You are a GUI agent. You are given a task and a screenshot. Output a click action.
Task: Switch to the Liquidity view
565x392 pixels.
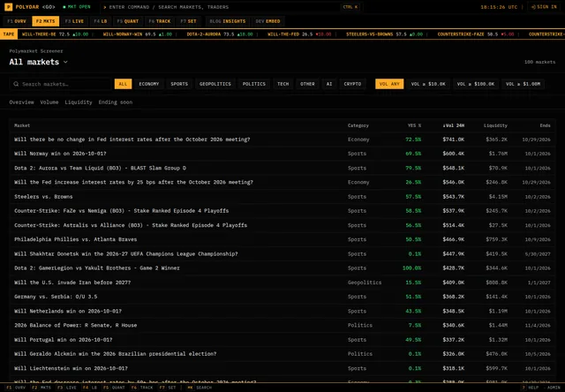[79, 102]
